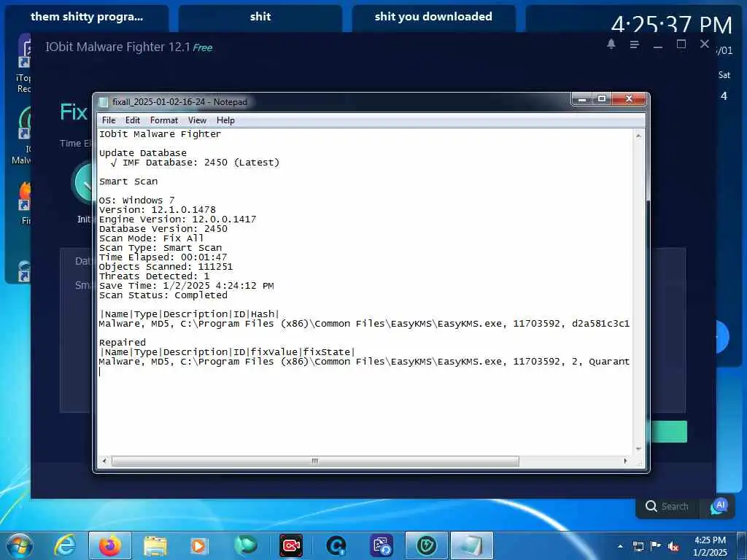Click the Notepad document icon in title bar
747x560 pixels.
coord(103,102)
